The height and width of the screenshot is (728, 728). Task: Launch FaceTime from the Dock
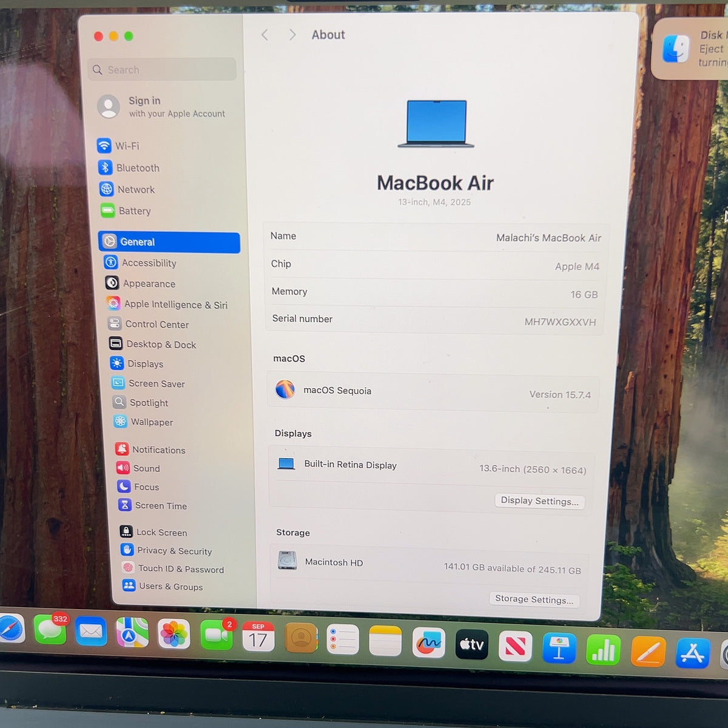click(217, 636)
